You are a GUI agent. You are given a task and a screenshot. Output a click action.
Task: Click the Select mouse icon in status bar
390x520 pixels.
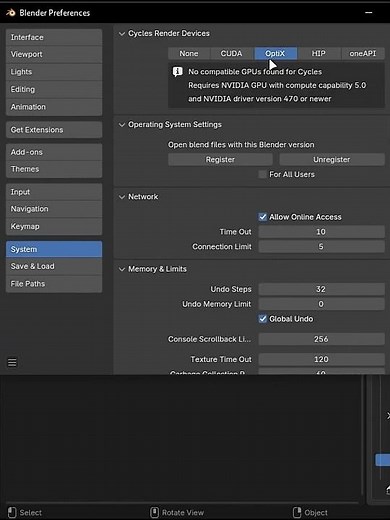(x=12, y=512)
